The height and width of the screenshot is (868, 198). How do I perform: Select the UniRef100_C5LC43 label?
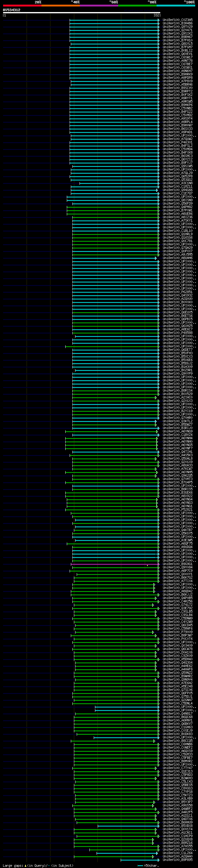pyautogui.click(x=178, y=782)
